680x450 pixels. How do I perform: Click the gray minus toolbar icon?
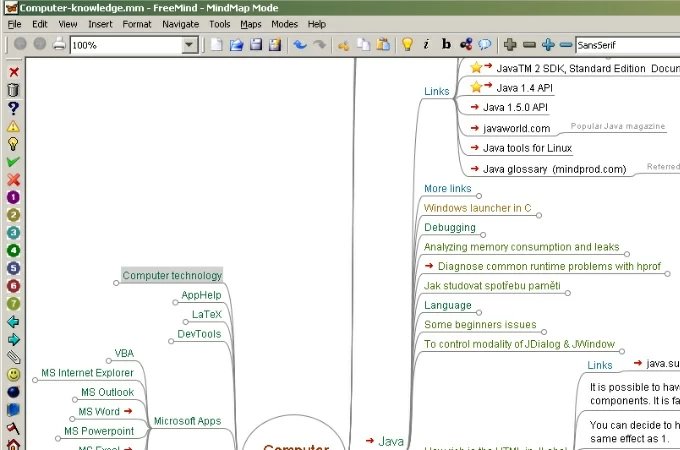pos(529,45)
